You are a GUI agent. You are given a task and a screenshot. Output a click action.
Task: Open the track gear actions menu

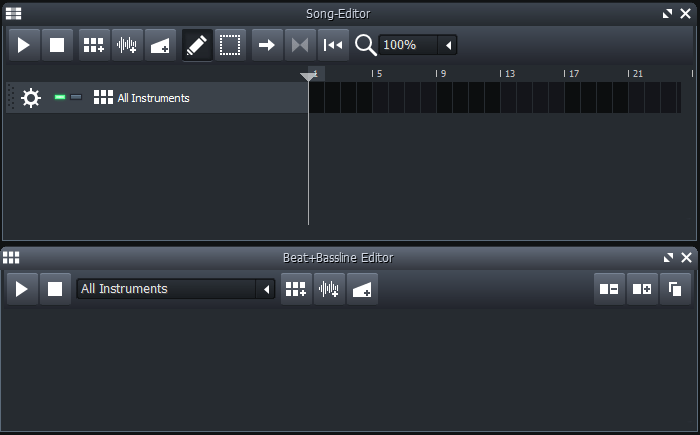(x=31, y=98)
